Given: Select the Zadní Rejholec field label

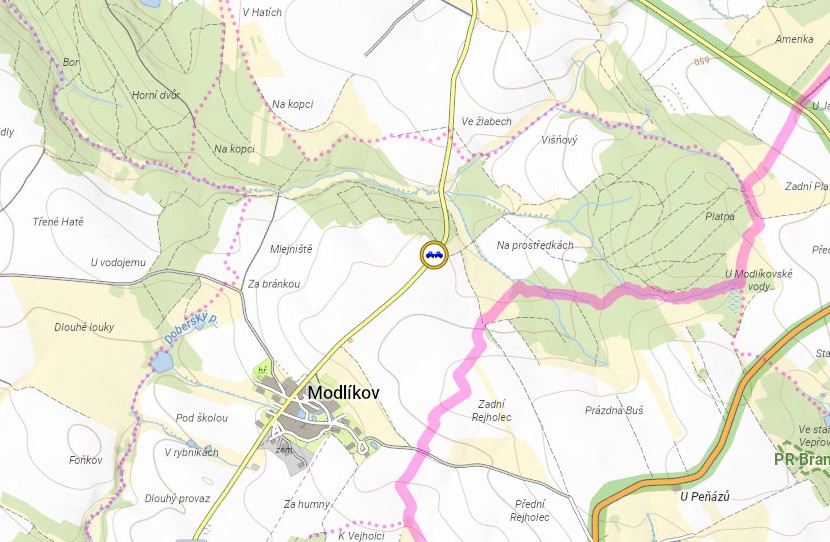Looking at the screenshot, I should tap(492, 411).
